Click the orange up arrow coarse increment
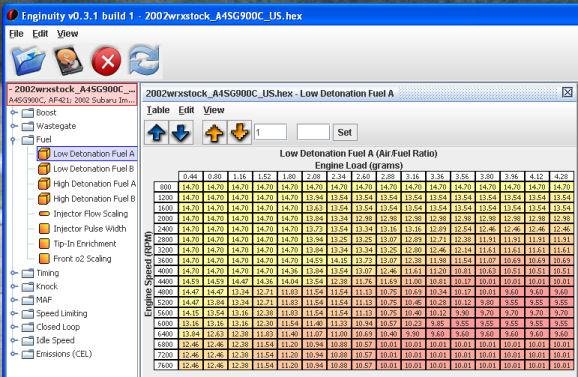The height and width of the screenshot is (377, 578). pyautogui.click(x=215, y=132)
